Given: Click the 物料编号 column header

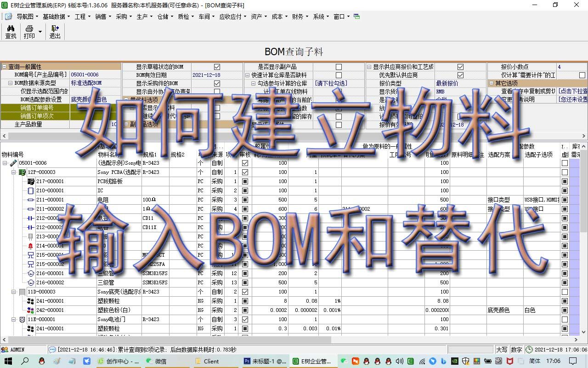Looking at the screenshot, I should [x=13, y=155].
